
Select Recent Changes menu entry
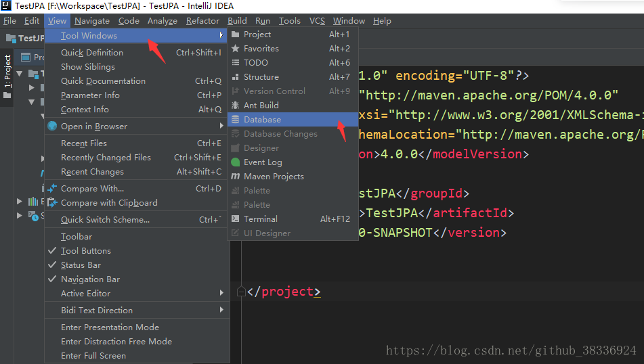(x=137, y=172)
